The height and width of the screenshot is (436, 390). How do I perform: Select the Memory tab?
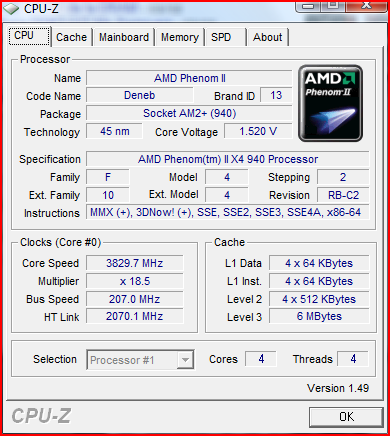tap(180, 37)
